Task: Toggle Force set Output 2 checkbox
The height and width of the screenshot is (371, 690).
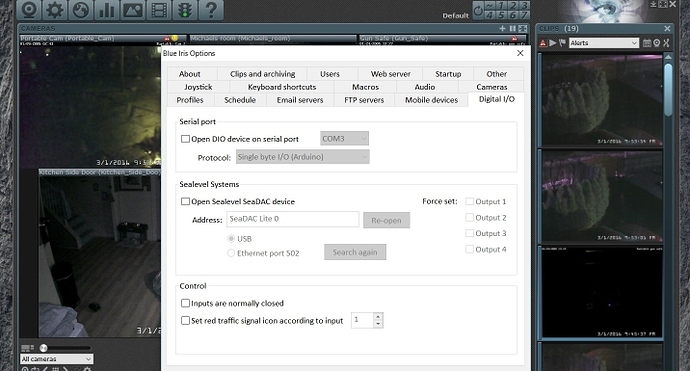Action: (470, 217)
